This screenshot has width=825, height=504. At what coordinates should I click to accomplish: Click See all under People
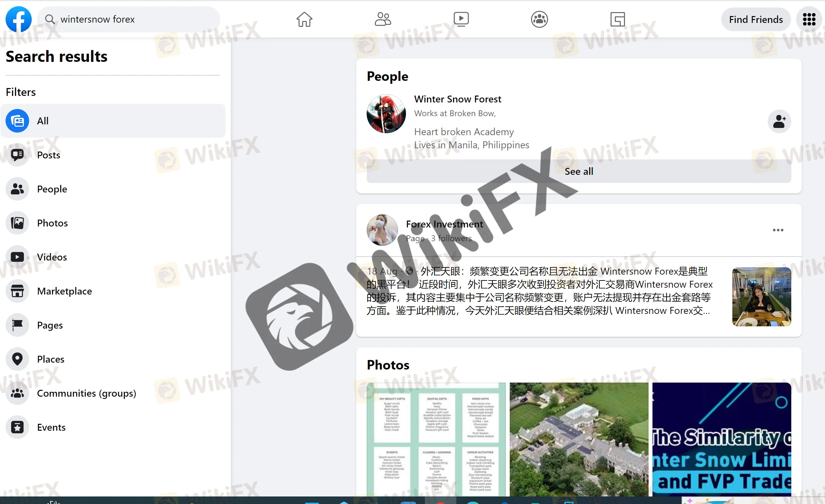(x=578, y=171)
